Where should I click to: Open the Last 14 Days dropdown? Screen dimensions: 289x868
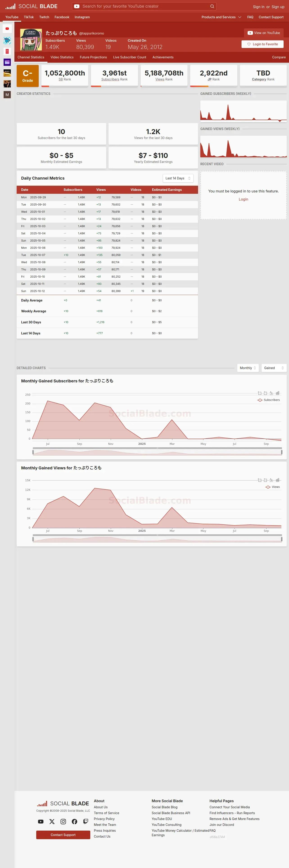click(178, 178)
